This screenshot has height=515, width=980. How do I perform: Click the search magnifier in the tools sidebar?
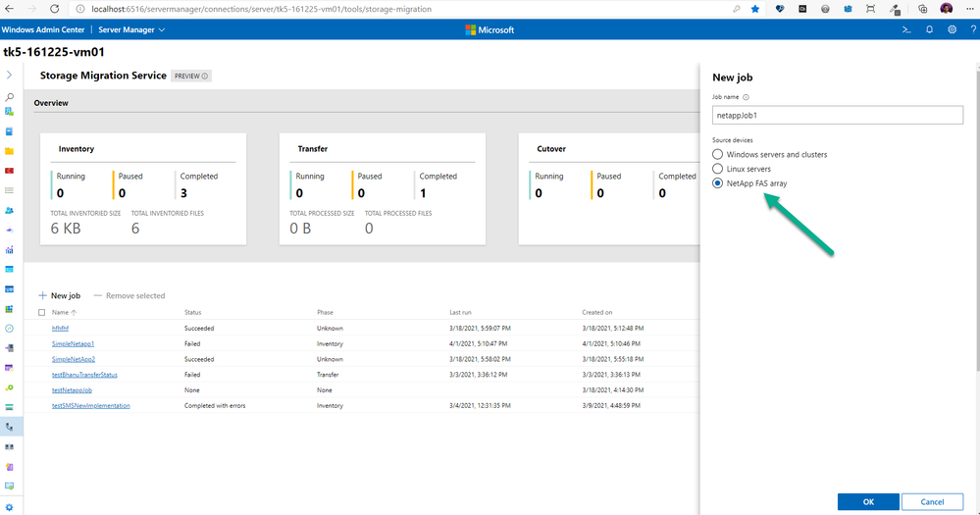pyautogui.click(x=10, y=97)
